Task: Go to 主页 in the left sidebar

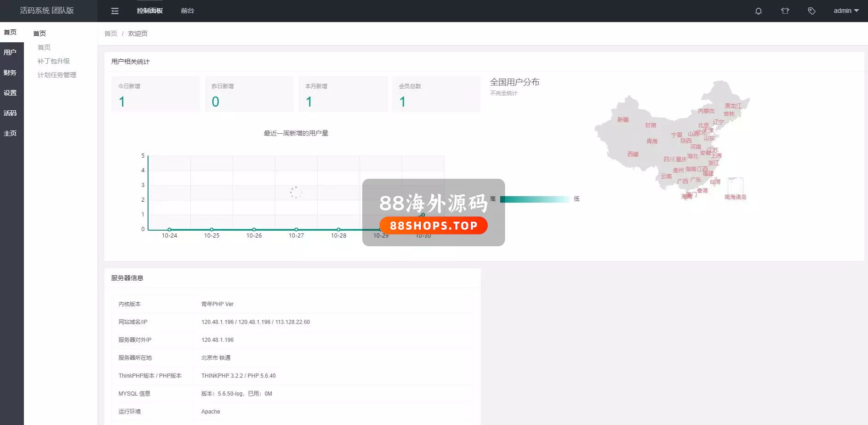Action: click(10, 133)
